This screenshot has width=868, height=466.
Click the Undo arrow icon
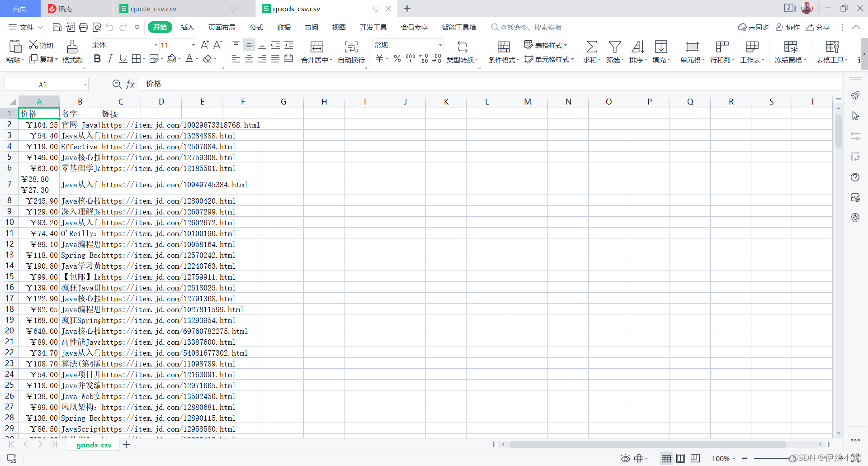point(110,27)
